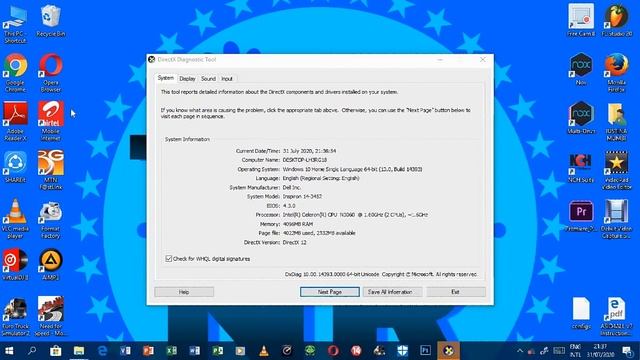Image resolution: width=640 pixels, height=360 pixels.
Task: Show hidden system tray icons
Action: click(520, 351)
